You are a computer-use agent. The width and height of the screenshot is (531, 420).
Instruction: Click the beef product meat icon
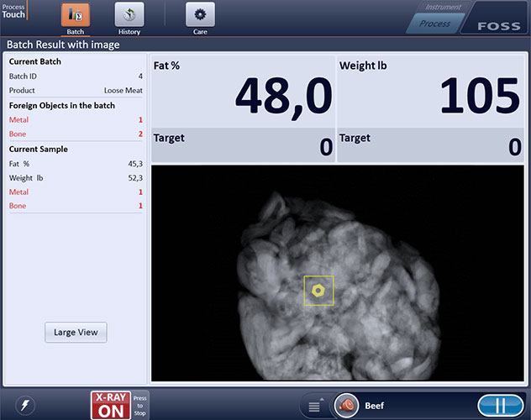pyautogui.click(x=347, y=406)
